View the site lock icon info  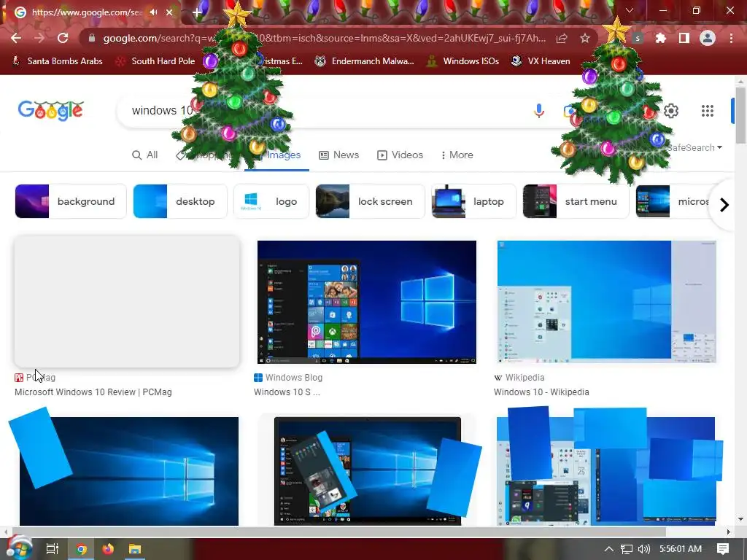[x=92, y=38]
